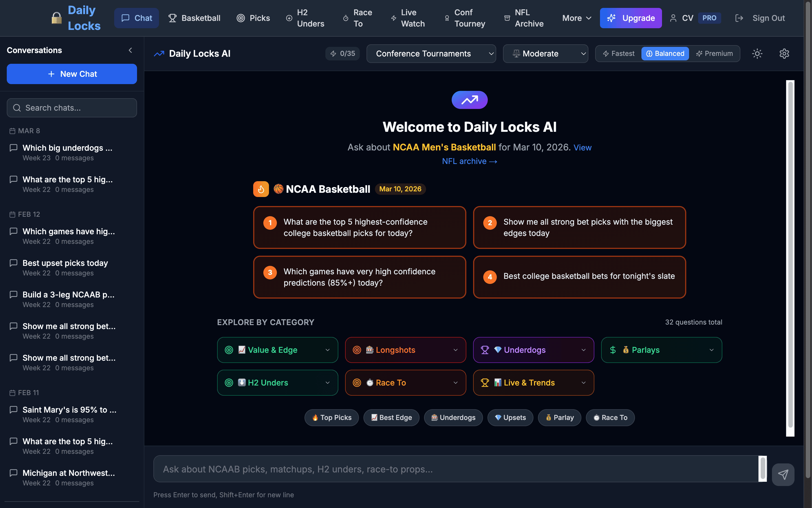Click the target icon on Picks nav item

240,18
